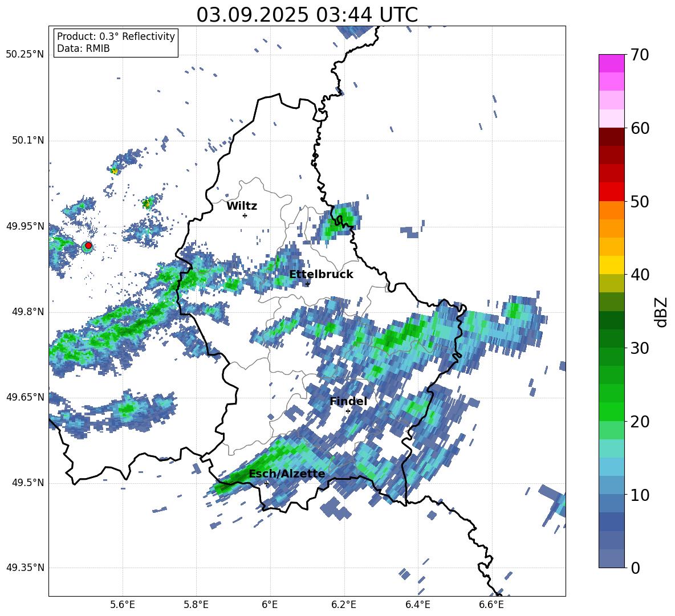Click the colorbar tick label 40

[640, 275]
